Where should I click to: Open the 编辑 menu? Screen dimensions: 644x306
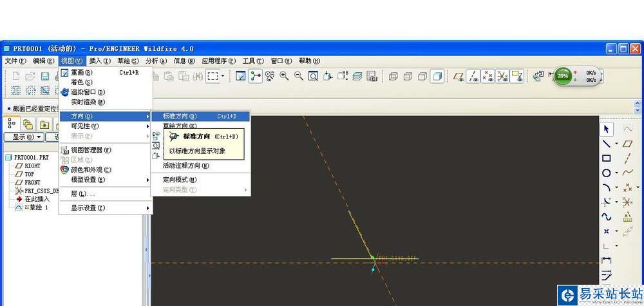point(44,61)
